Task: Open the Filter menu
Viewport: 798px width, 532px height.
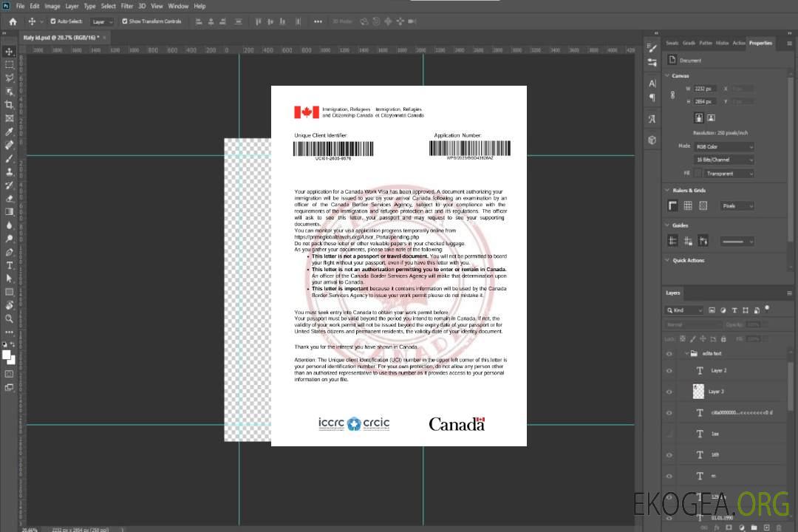Action: 127,6
